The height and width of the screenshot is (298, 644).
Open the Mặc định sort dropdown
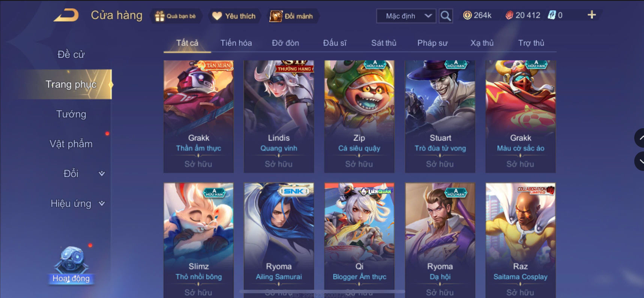[x=406, y=16]
